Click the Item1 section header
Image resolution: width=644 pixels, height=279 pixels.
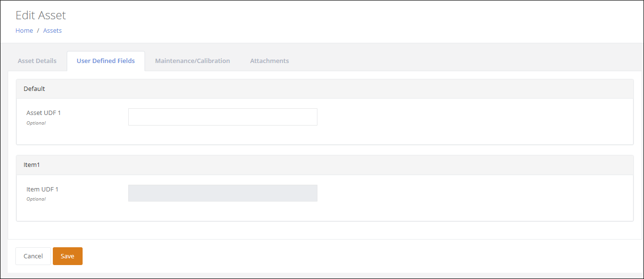click(325, 165)
